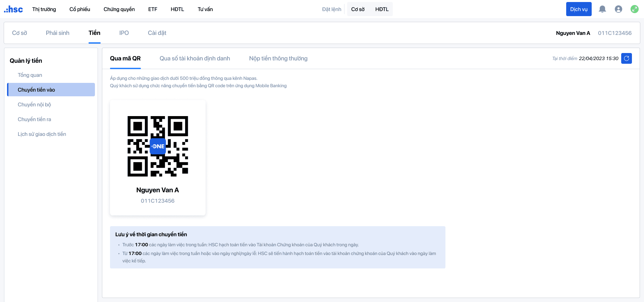Switch to Qua số tài khoản định danh tab
This screenshot has width=644, height=302.
(x=195, y=58)
